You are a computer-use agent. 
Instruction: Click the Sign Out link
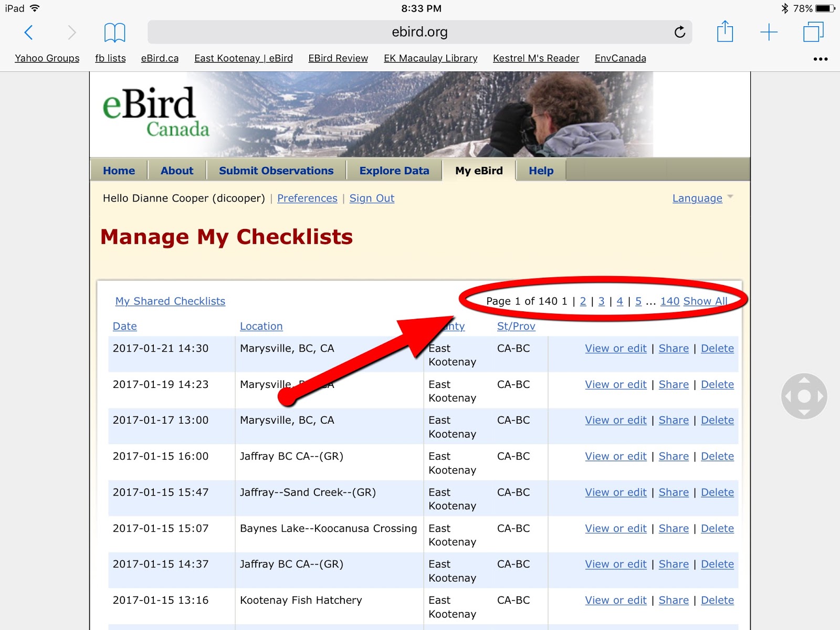[x=372, y=198]
